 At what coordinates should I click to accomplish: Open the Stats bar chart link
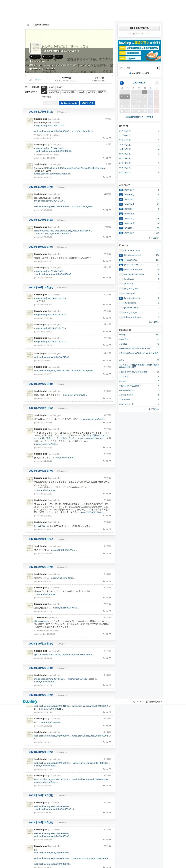click(35, 80)
